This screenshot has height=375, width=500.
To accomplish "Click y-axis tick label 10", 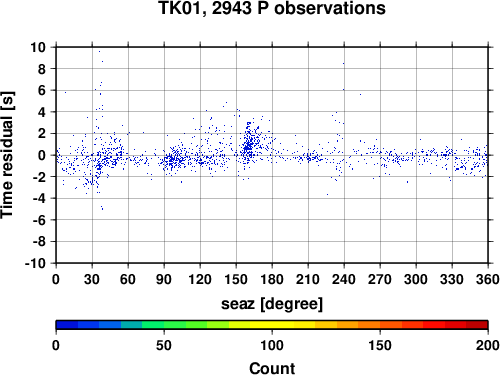I will [x=38, y=47].
